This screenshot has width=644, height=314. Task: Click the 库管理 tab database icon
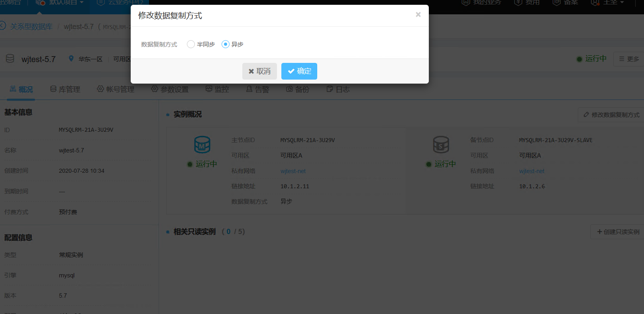pos(53,89)
